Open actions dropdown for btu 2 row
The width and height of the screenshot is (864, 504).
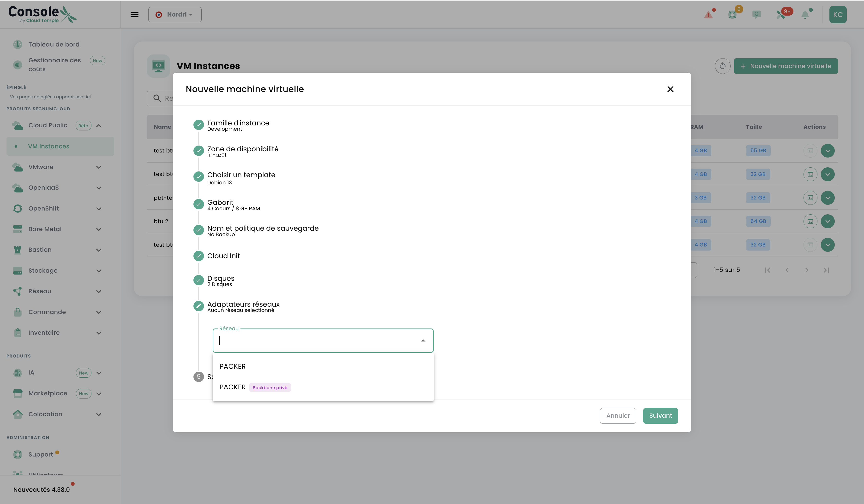click(828, 221)
